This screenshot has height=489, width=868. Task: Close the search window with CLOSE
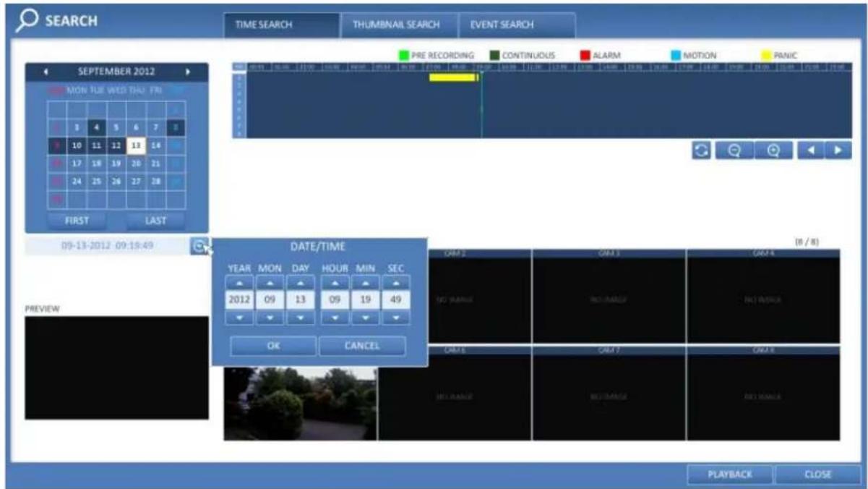click(817, 475)
